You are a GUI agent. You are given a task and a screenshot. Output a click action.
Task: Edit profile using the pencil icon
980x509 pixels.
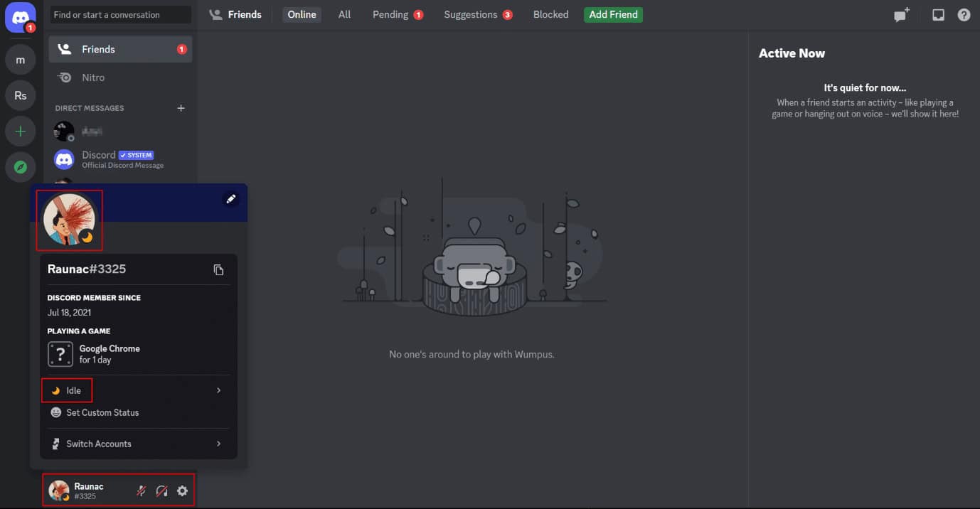click(230, 199)
